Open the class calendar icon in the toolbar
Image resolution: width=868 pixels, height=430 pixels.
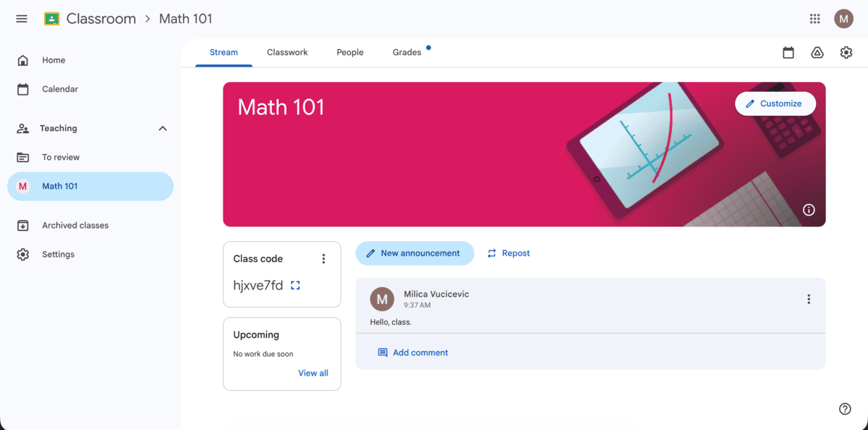click(x=788, y=52)
